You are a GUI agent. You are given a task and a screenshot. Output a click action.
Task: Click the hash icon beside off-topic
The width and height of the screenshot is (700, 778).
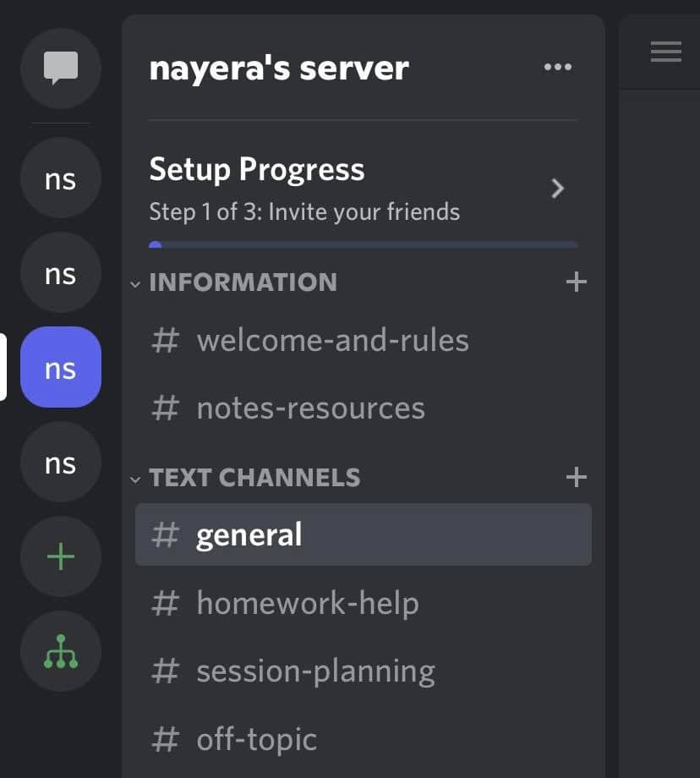coord(165,739)
